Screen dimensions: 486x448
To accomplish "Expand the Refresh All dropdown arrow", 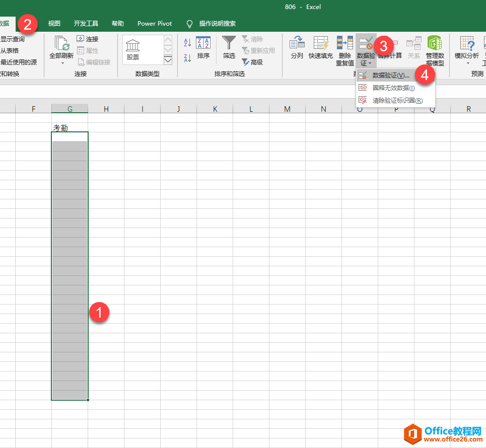I will coord(62,63).
